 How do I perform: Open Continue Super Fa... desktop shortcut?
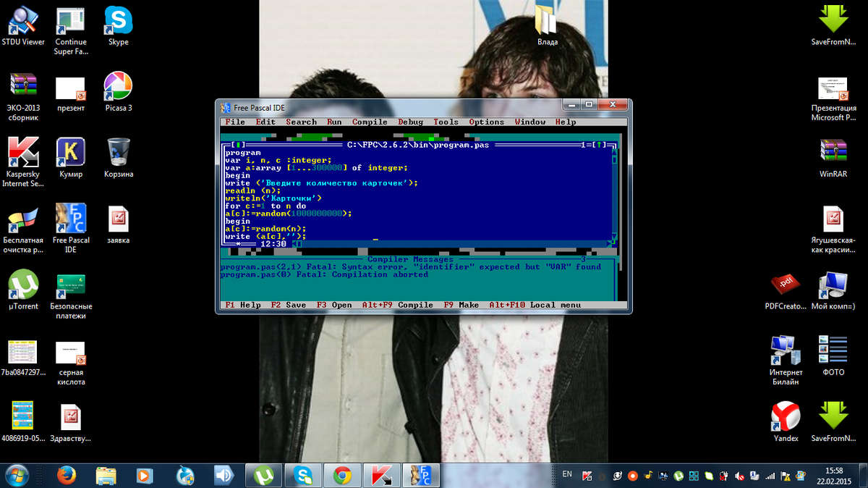point(71,31)
